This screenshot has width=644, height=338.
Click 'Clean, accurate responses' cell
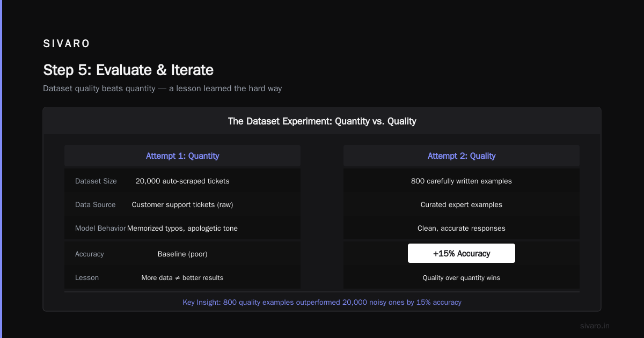pyautogui.click(x=462, y=229)
